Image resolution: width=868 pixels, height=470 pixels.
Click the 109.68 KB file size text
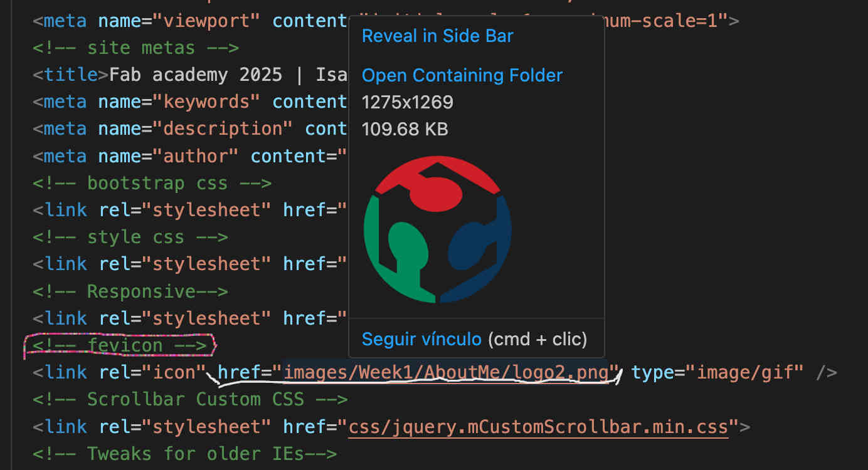click(405, 129)
